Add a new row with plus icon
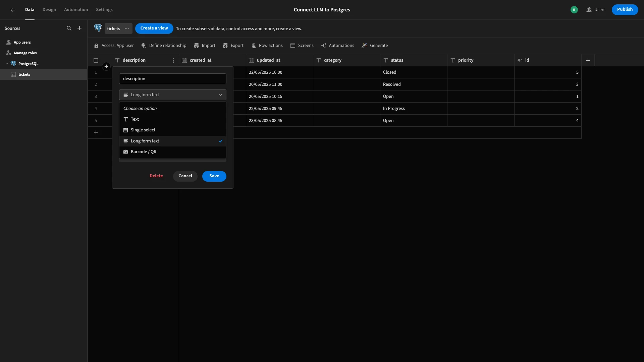The width and height of the screenshot is (644, 362). tap(96, 132)
